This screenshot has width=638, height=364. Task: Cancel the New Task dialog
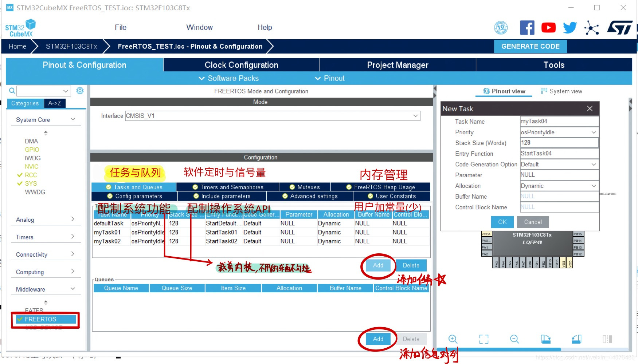click(533, 222)
